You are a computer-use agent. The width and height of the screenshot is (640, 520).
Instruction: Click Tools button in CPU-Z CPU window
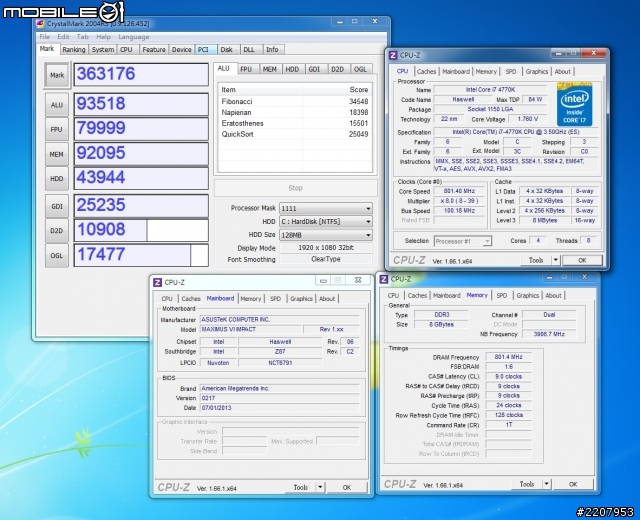[x=536, y=260]
